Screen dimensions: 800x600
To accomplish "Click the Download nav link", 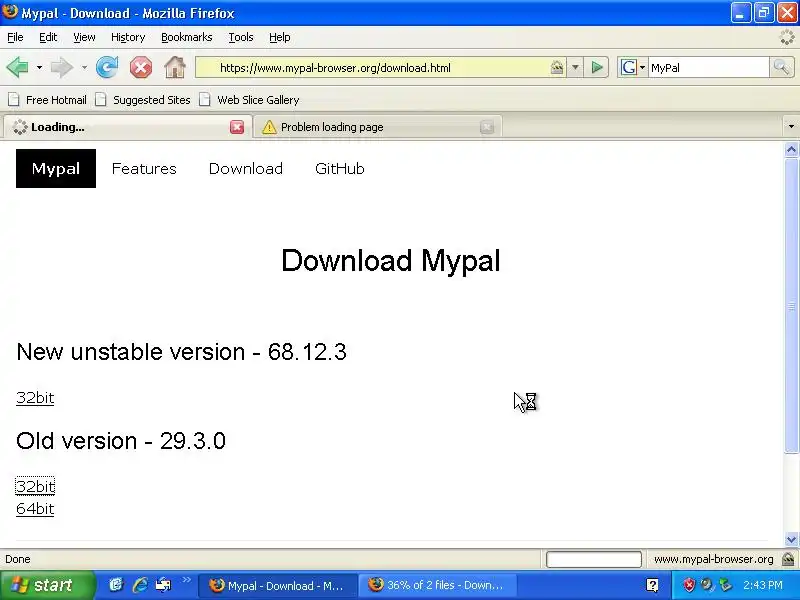I will (245, 168).
